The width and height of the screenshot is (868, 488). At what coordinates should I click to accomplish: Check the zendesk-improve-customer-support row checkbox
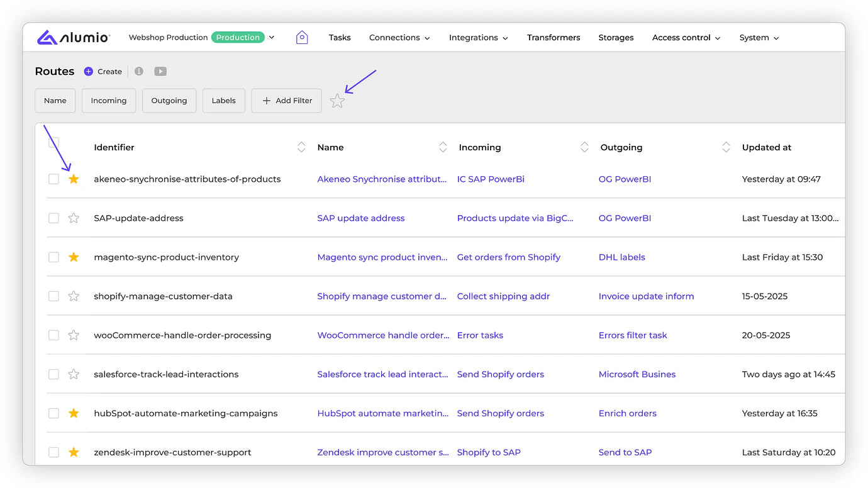54,452
